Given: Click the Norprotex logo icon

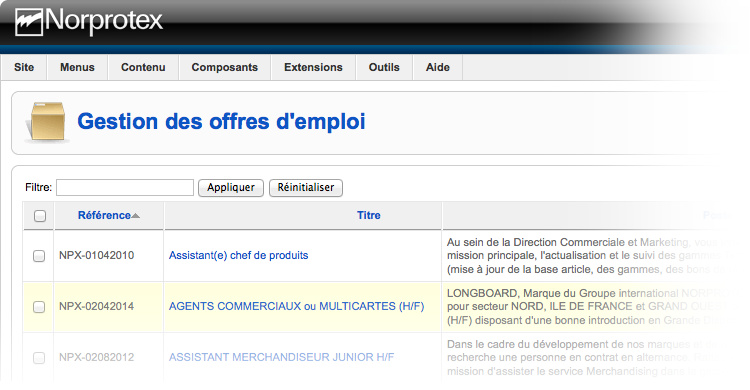Looking at the screenshot, I should pos(29,22).
